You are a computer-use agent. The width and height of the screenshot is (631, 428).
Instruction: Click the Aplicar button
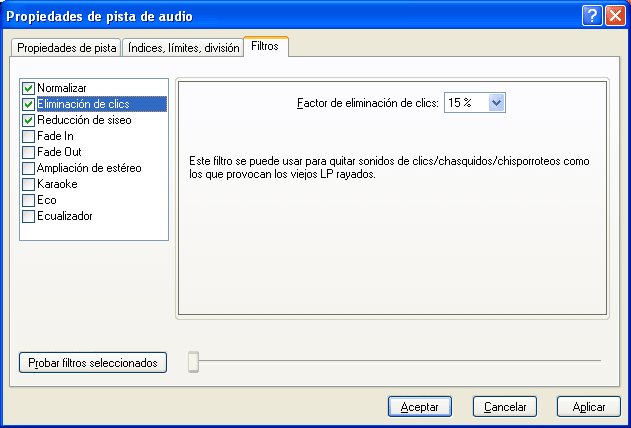coord(589,407)
